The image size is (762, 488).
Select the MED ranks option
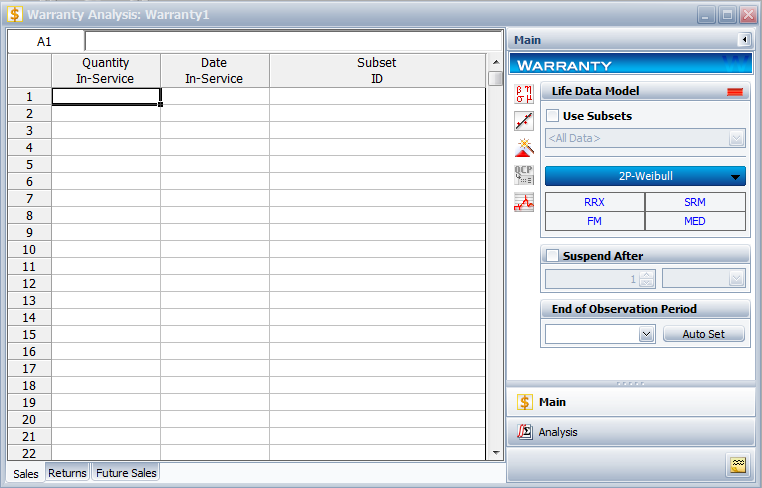(695, 221)
